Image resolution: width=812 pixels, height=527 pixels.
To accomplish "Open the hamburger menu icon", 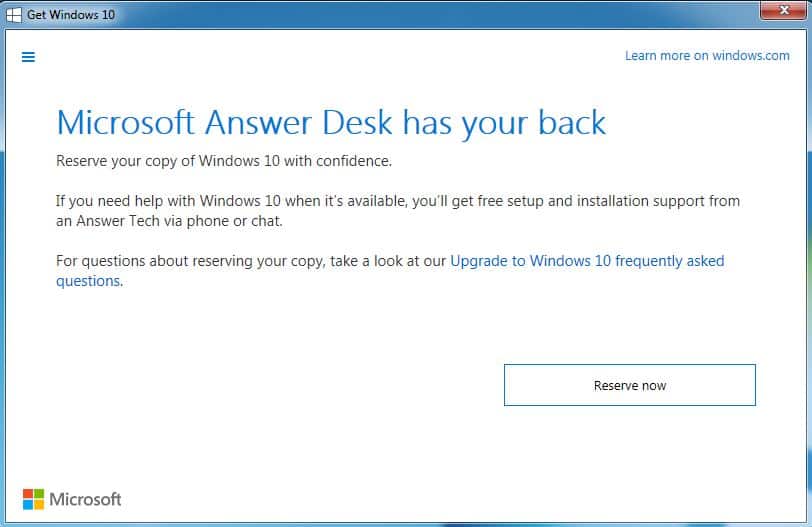I will click(28, 56).
